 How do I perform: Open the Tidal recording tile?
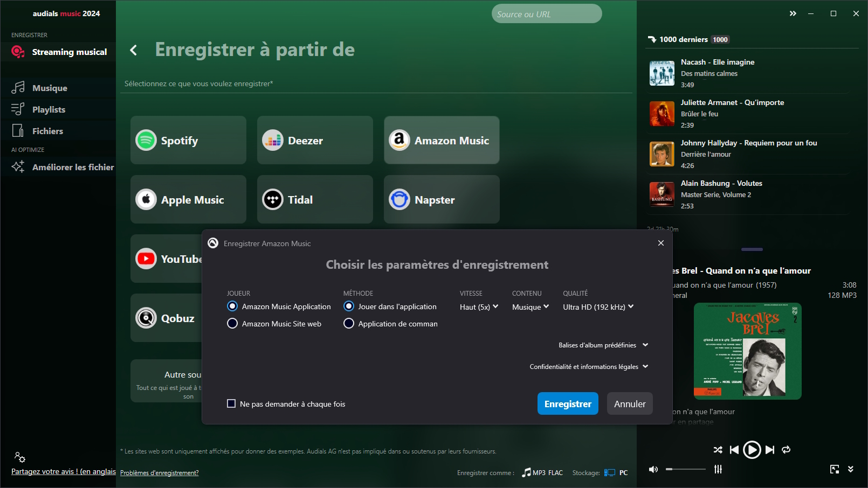pyautogui.click(x=315, y=199)
